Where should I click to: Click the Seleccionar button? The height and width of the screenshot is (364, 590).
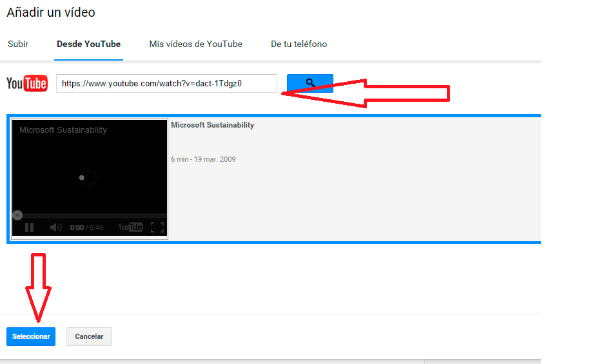point(31,337)
